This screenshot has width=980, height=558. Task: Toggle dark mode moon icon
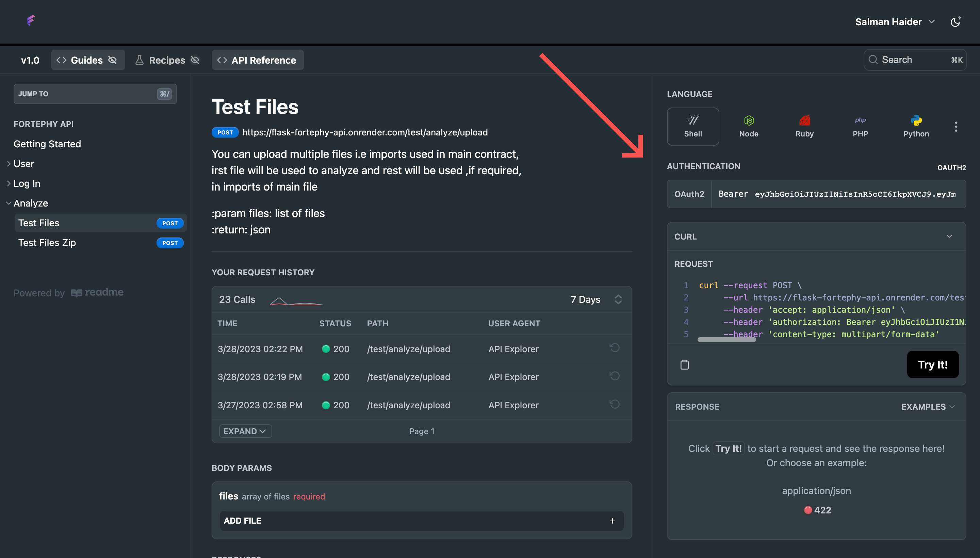coord(955,22)
